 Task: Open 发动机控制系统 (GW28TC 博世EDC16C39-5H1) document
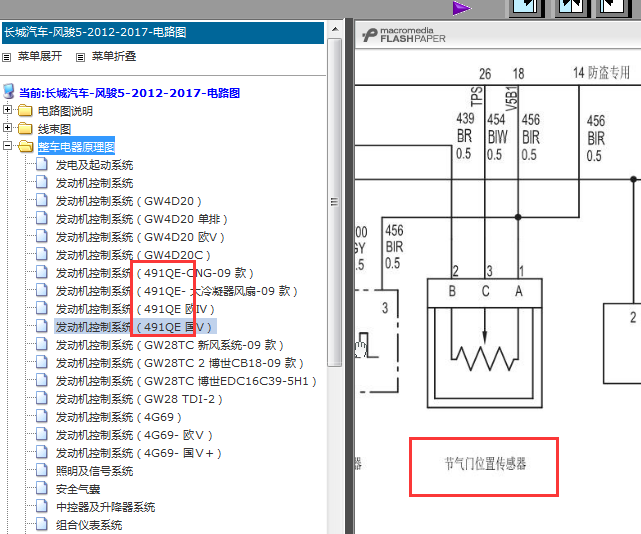[x=186, y=381]
